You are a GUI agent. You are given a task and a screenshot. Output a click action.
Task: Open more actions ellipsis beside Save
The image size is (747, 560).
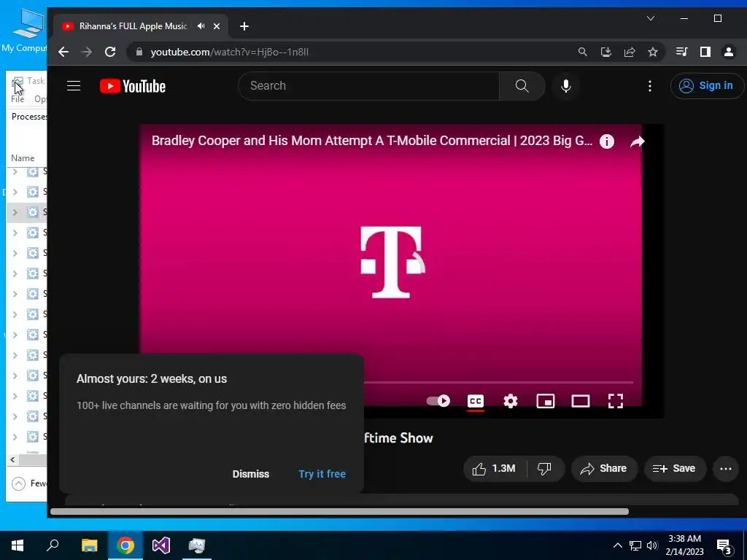coord(726,469)
